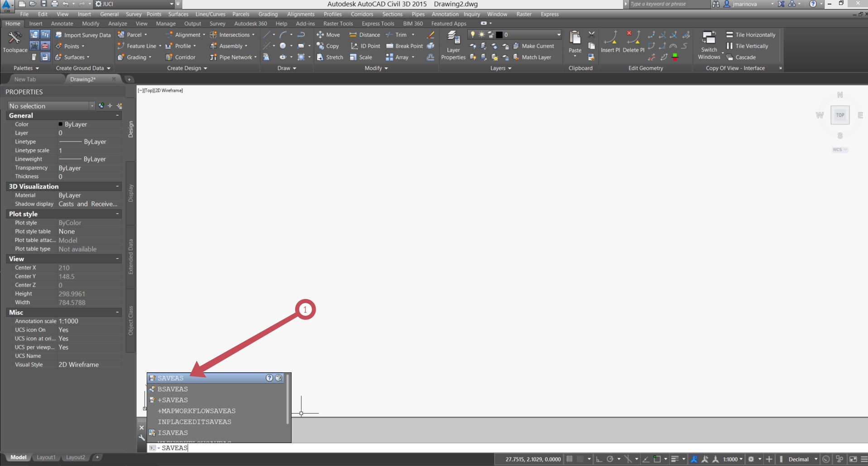Click the Insert PI tool
This screenshot has height=466, width=868.
tap(610, 42)
